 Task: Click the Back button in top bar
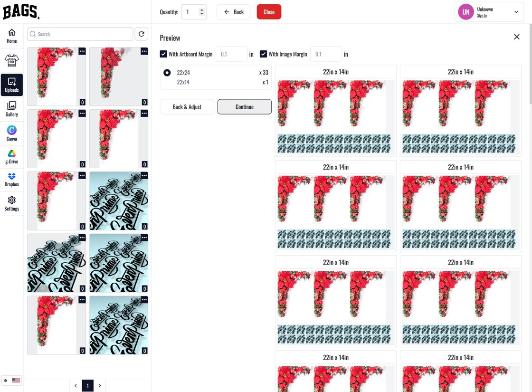233,12
